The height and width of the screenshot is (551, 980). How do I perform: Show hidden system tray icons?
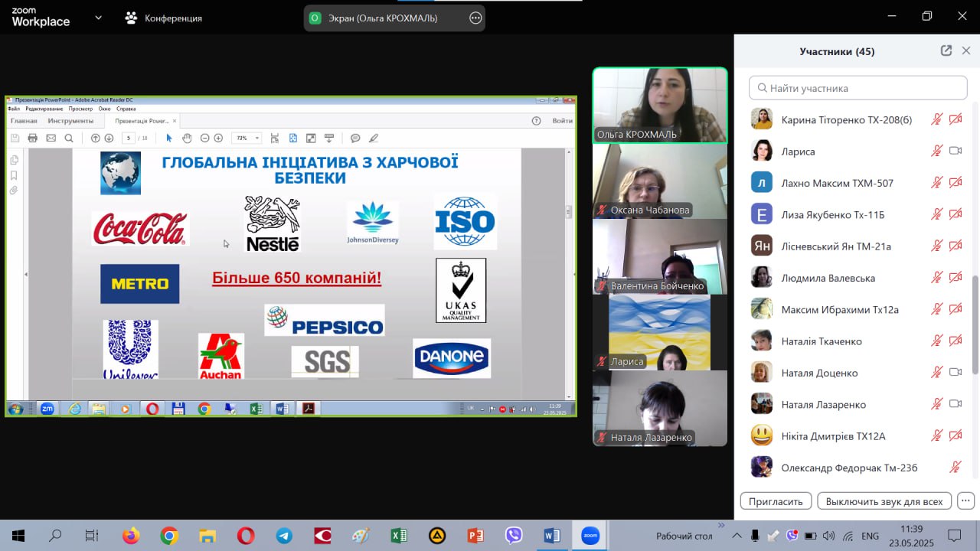[737, 536]
